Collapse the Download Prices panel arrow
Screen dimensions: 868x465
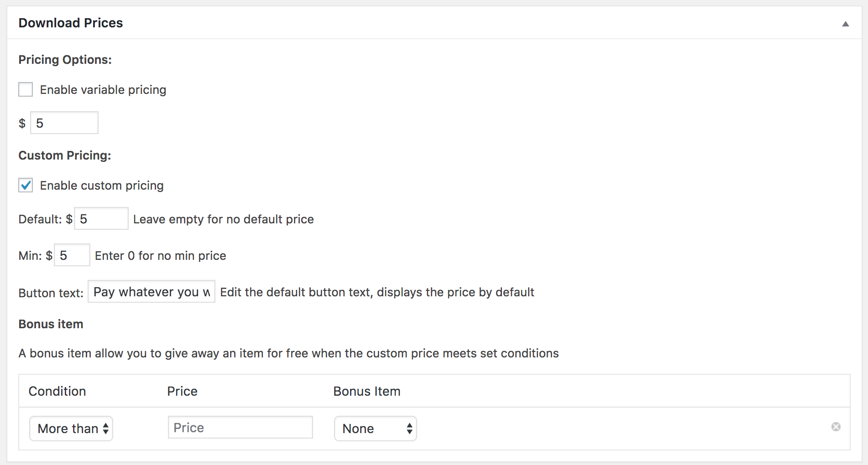(x=845, y=24)
